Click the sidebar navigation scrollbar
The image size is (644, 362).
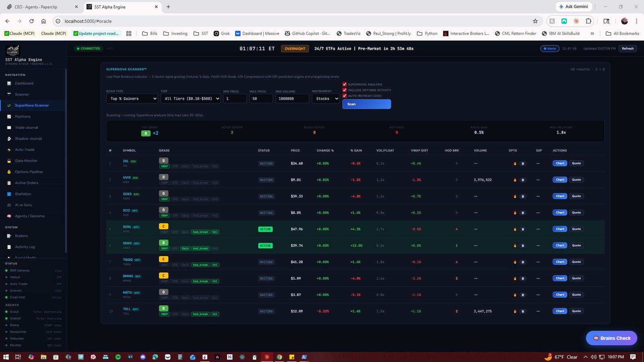[x=66, y=161]
